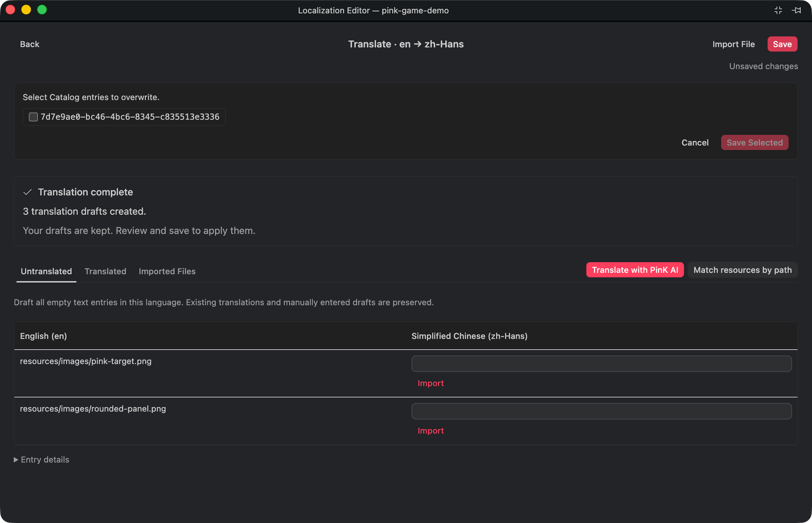Click the yellow minimize window button
Image resolution: width=812 pixels, height=523 pixels.
coord(26,9)
